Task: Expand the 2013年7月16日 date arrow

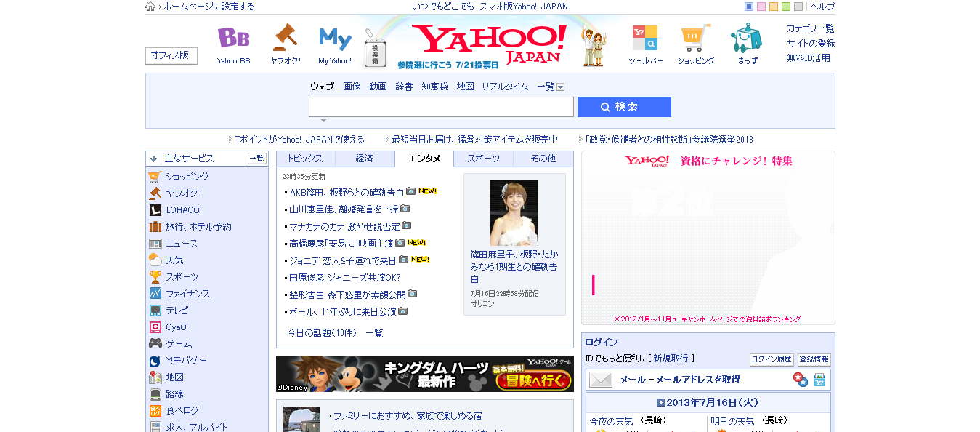Action: click(660, 402)
